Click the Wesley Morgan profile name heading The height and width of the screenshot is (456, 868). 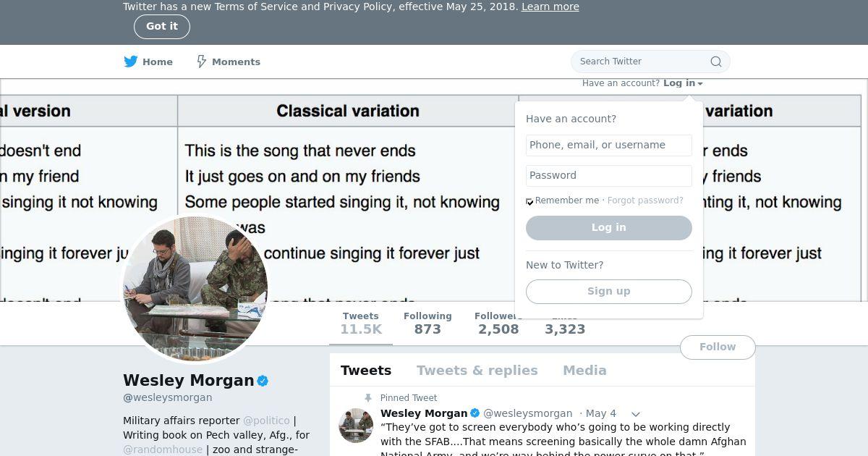click(189, 381)
